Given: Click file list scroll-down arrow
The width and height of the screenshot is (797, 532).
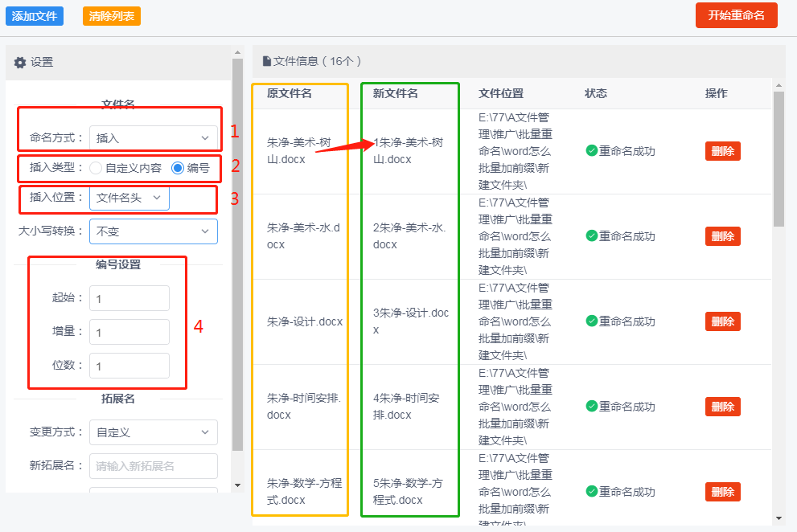Looking at the screenshot, I should click(779, 518).
